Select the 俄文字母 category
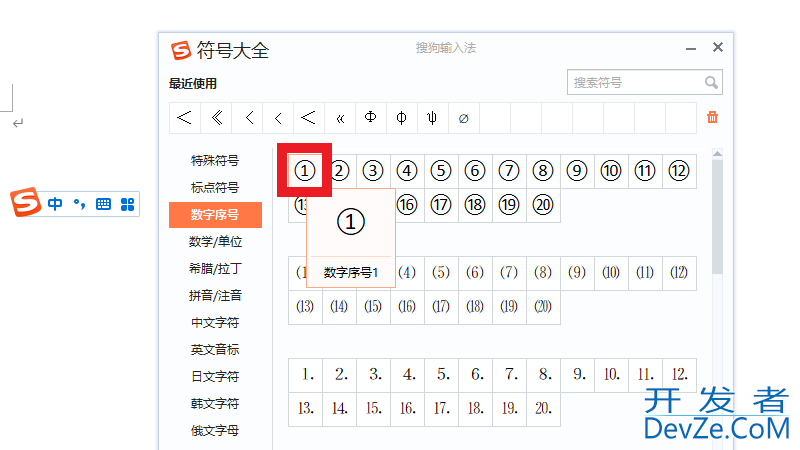800x450 pixels. click(x=215, y=431)
